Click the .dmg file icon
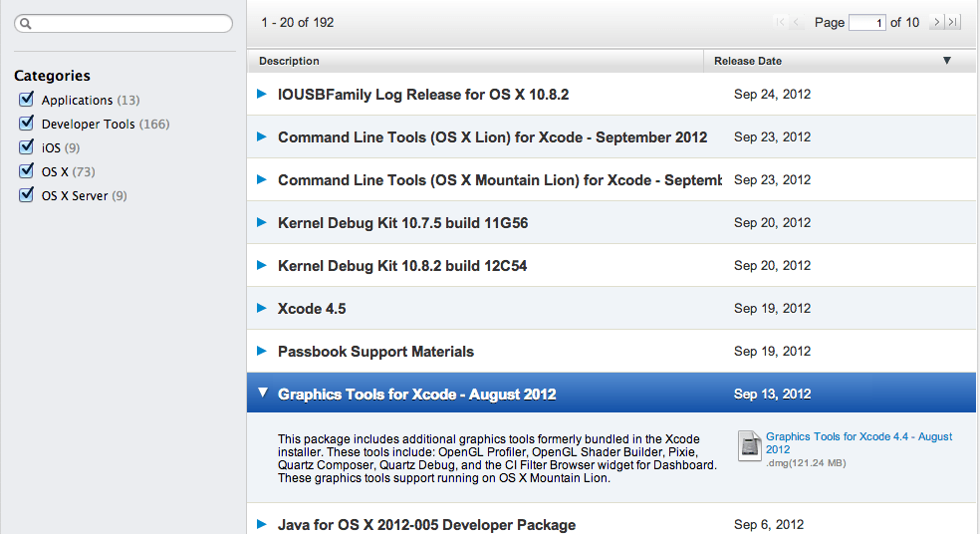The image size is (980, 534). 750,445
